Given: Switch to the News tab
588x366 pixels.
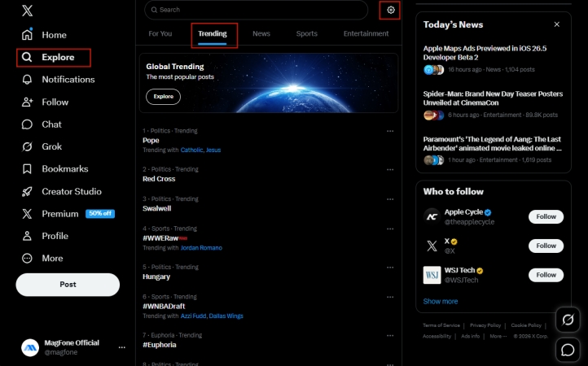Looking at the screenshot, I should click(x=261, y=33).
